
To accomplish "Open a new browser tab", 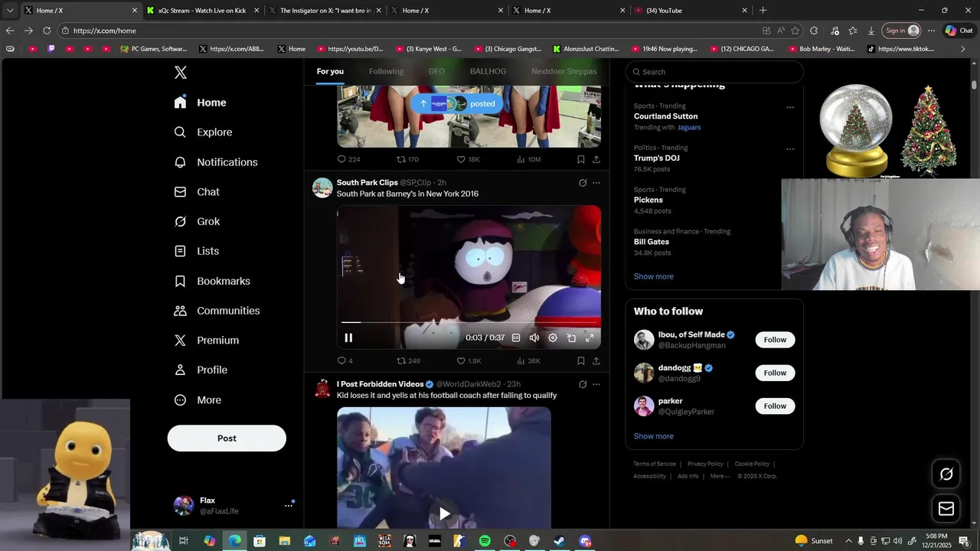I will click(763, 11).
